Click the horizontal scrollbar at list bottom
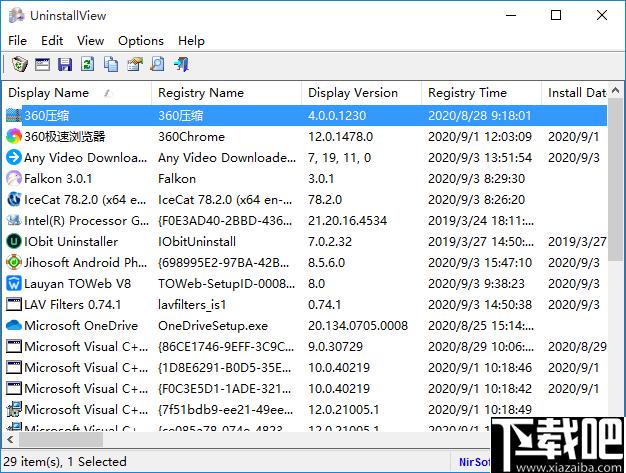Screen dimensions: 626x473 [250, 441]
